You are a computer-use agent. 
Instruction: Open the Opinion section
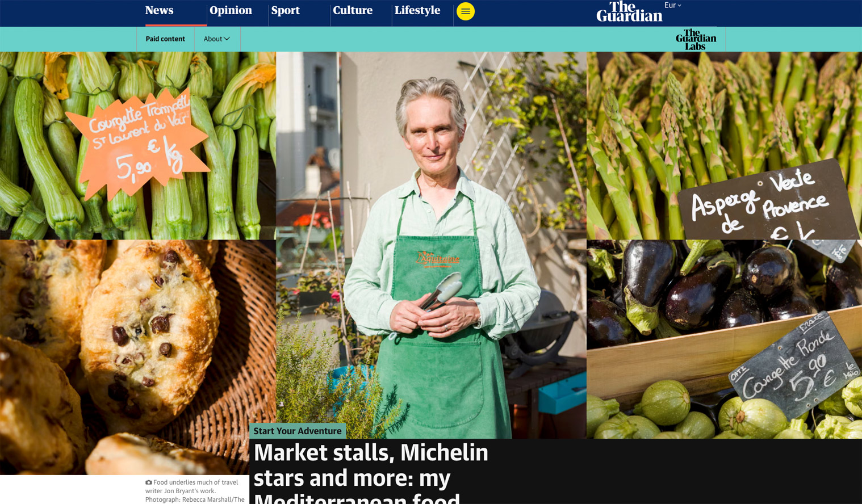click(231, 10)
